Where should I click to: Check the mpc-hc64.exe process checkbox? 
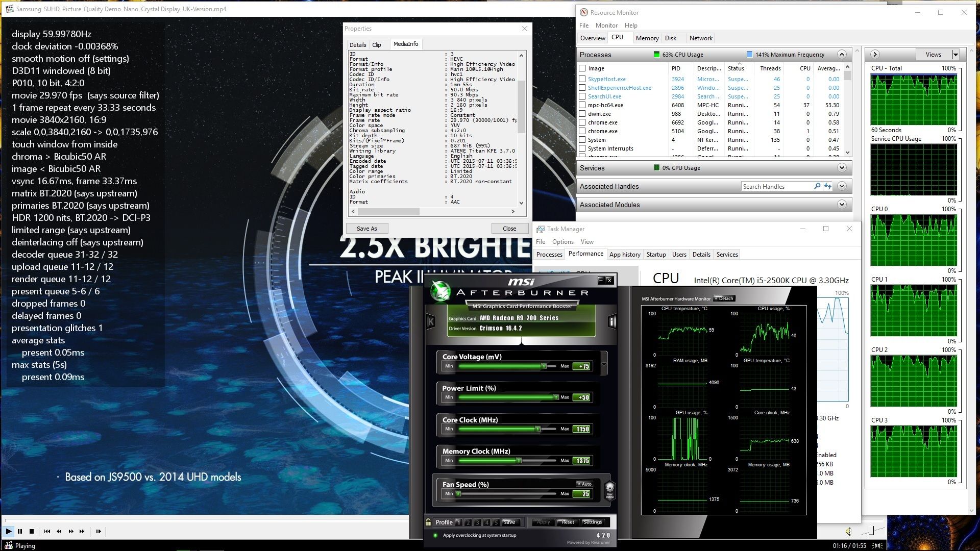click(582, 105)
